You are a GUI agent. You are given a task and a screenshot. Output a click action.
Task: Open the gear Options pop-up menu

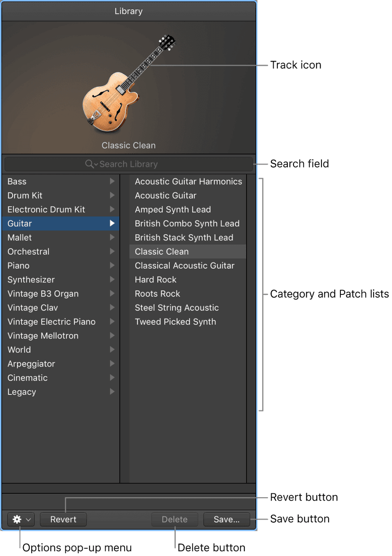(x=21, y=520)
